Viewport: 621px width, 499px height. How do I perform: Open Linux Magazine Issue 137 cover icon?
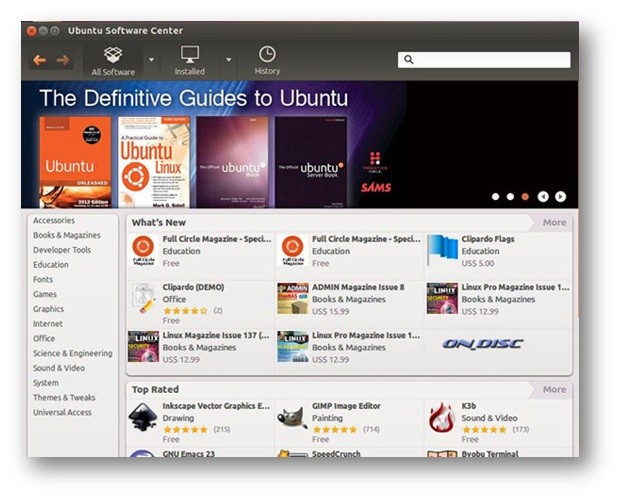143,347
